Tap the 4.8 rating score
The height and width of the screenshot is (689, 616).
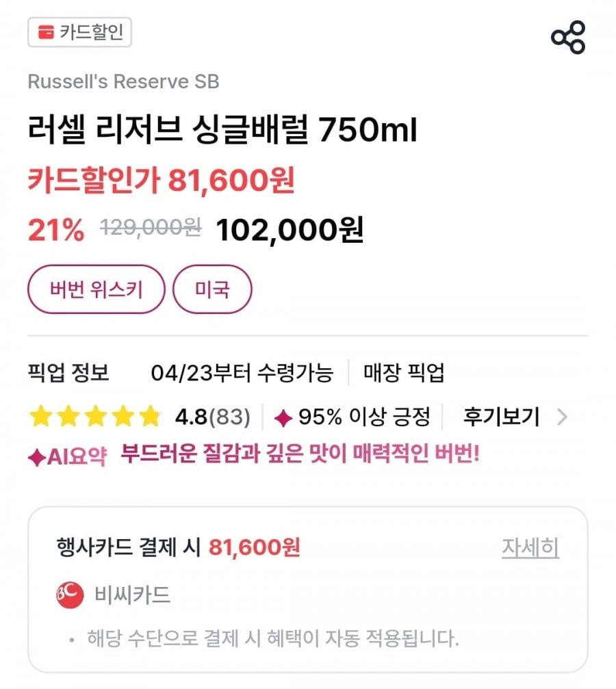[x=192, y=416]
